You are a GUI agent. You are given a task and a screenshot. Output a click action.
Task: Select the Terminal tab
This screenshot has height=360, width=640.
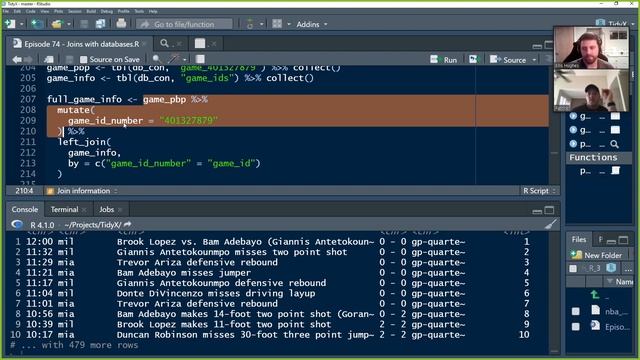[x=64, y=209]
